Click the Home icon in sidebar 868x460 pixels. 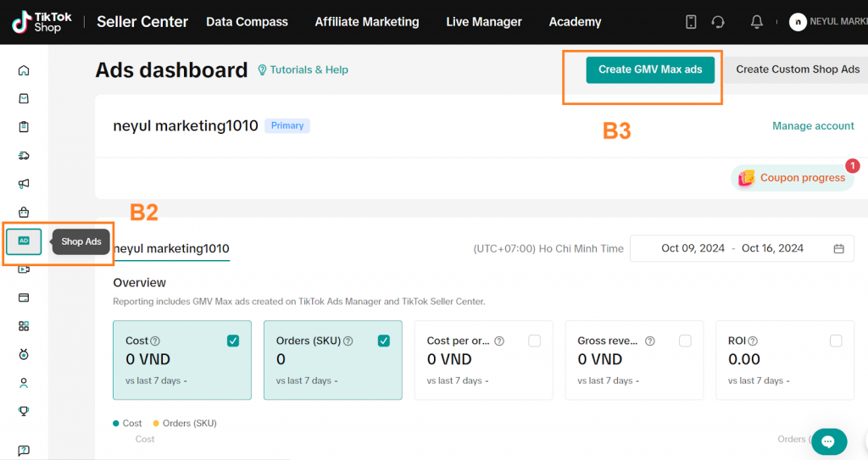pos(24,70)
